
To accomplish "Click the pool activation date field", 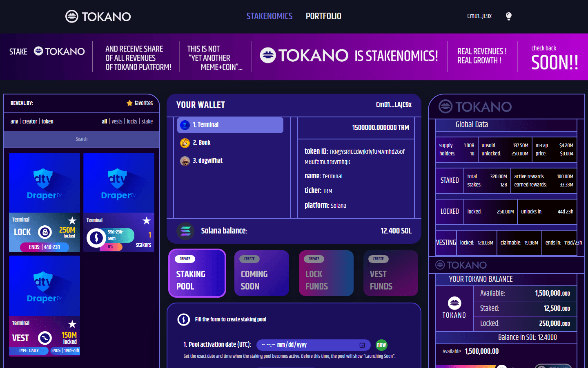I will click(x=314, y=345).
